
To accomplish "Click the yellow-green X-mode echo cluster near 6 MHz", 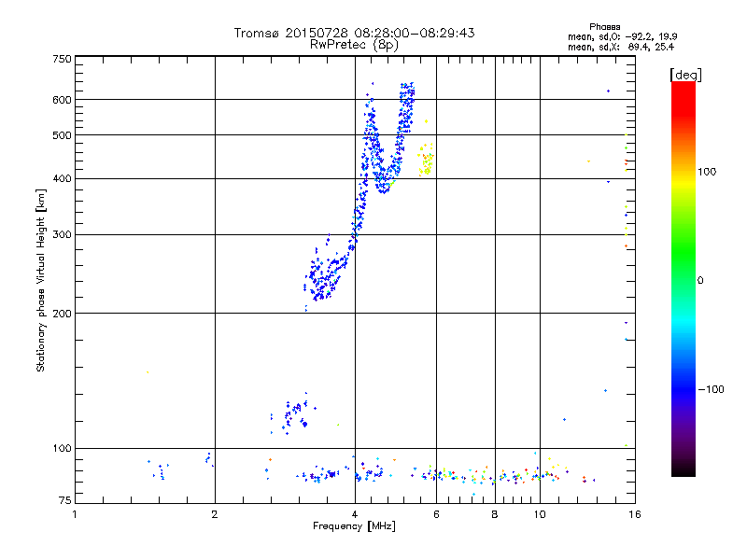I will [x=426, y=160].
